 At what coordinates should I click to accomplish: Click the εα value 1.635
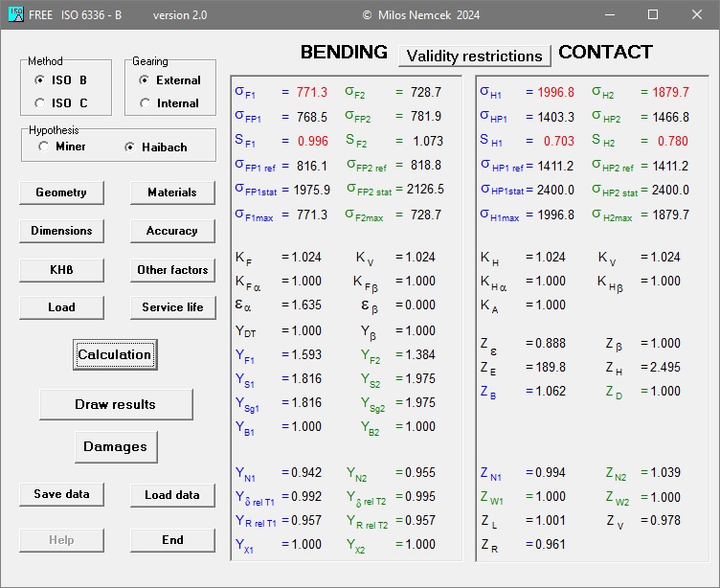point(305,305)
